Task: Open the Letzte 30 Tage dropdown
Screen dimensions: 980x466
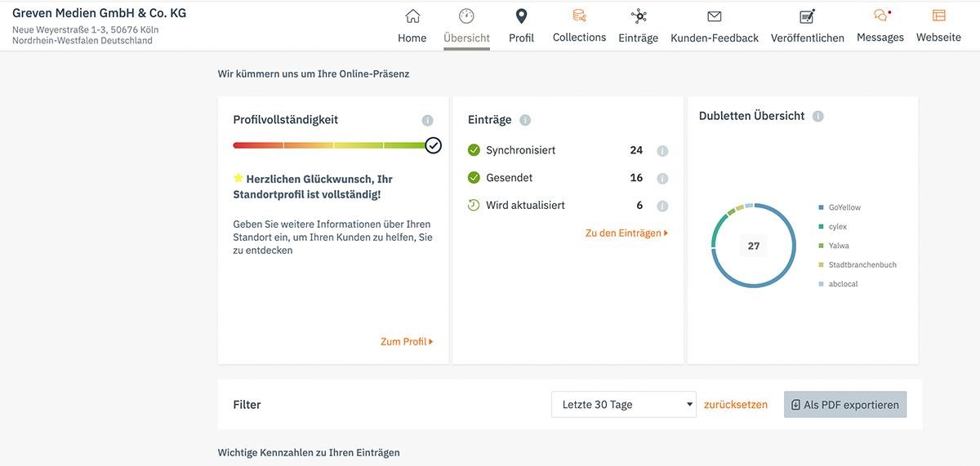Action: click(x=624, y=405)
